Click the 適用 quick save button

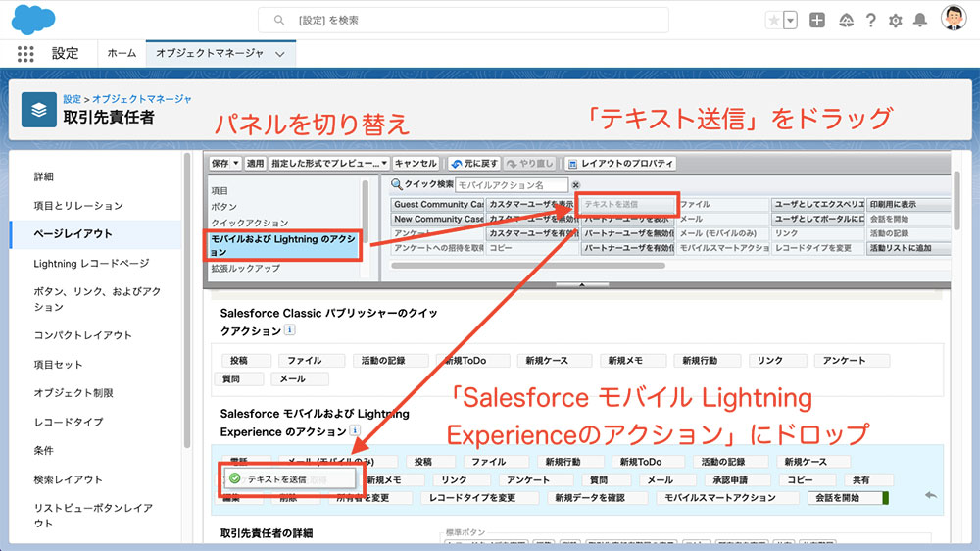point(255,163)
